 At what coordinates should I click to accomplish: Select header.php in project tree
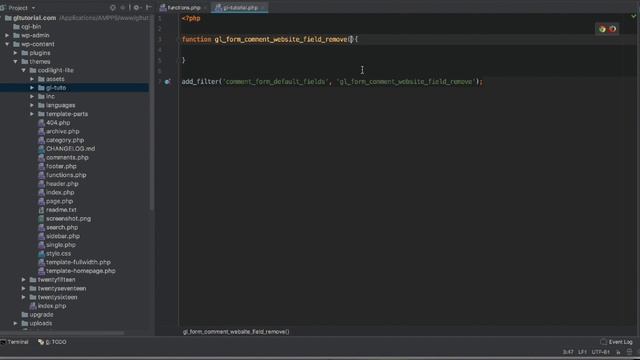coord(62,184)
